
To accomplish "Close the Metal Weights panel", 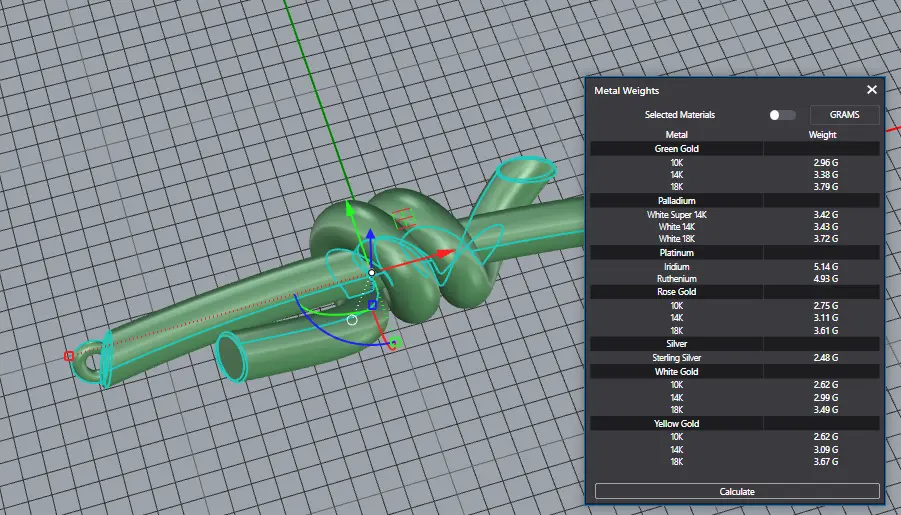I will pos(872,90).
